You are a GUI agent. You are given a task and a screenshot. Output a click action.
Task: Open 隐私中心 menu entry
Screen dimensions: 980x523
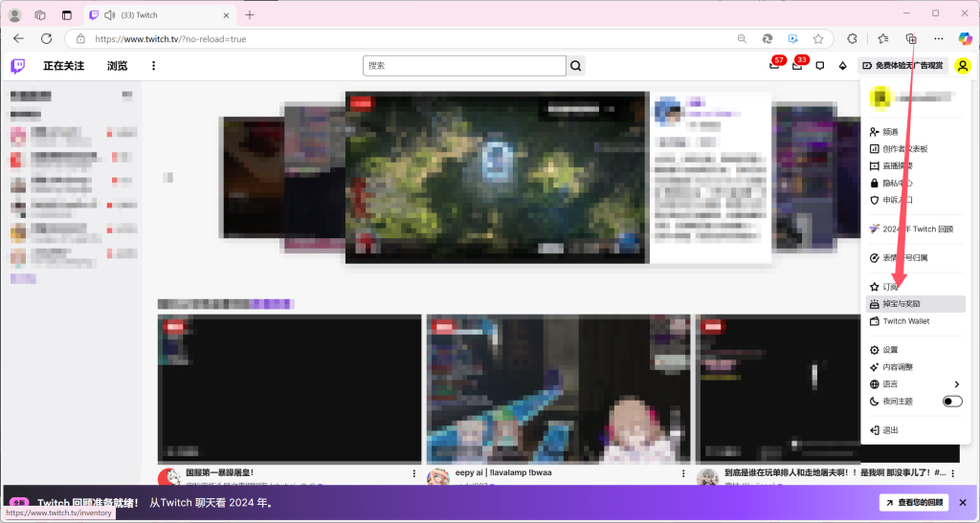pyautogui.click(x=915, y=183)
